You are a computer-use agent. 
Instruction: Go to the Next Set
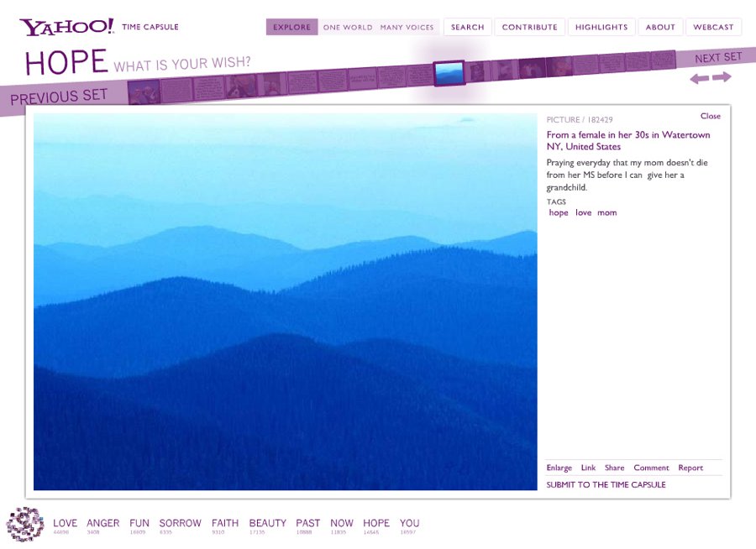(x=718, y=57)
